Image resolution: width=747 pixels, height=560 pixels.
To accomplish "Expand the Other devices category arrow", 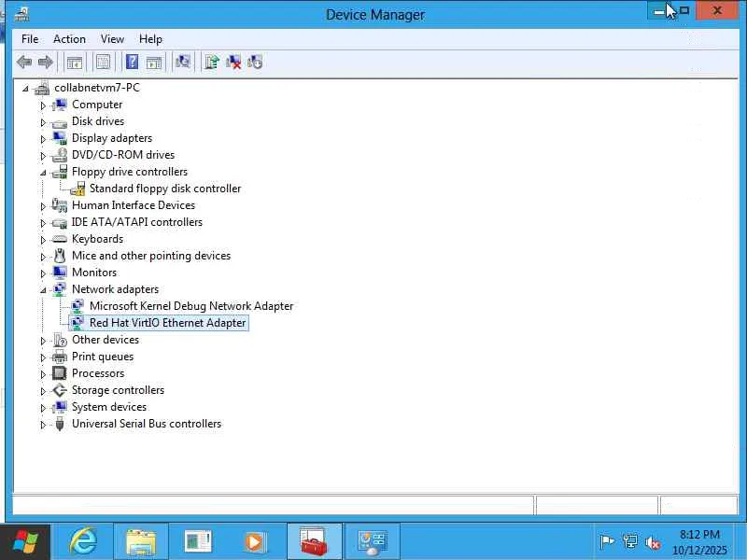I will point(43,341).
